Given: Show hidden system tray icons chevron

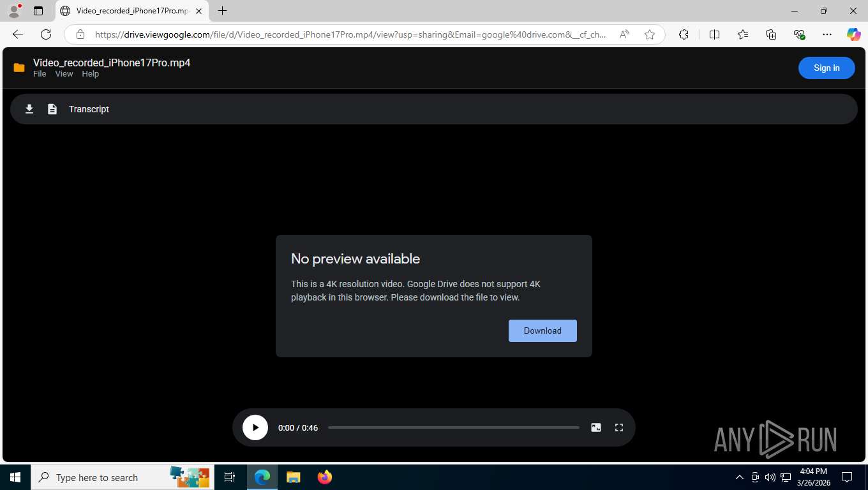Looking at the screenshot, I should [740, 477].
